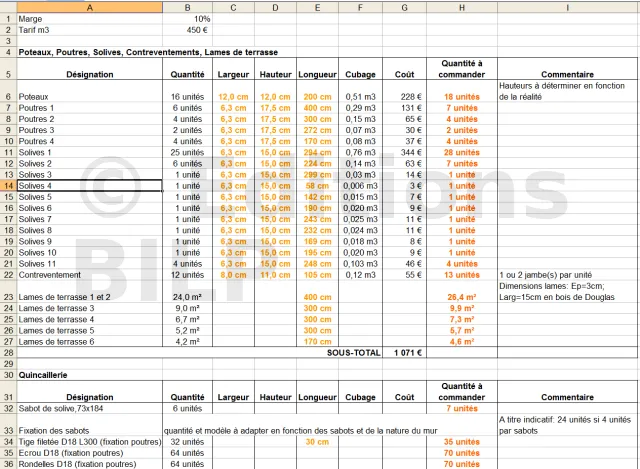Click the Marge value cell showing 10%
The height and width of the screenshot is (469, 640).
pos(188,19)
